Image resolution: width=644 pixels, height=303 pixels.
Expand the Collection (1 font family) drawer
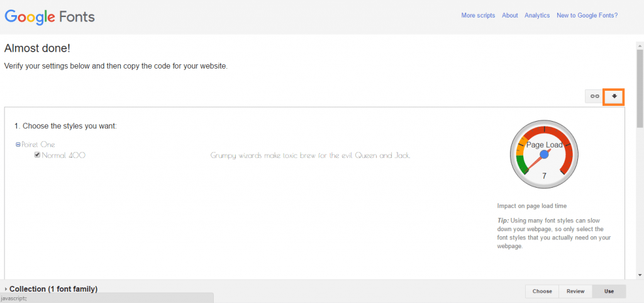point(51,289)
